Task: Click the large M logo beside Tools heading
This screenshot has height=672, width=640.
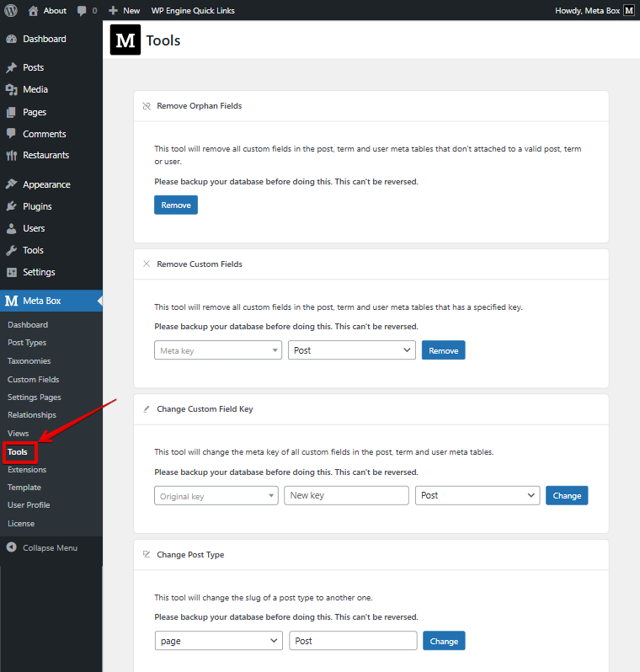Action: (x=125, y=40)
